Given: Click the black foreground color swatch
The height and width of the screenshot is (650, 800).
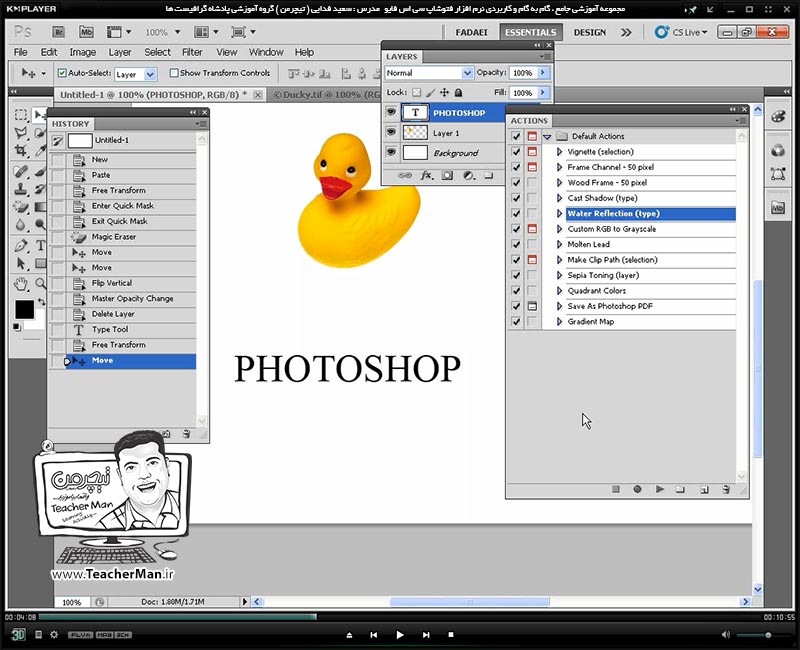Looking at the screenshot, I should [24, 309].
